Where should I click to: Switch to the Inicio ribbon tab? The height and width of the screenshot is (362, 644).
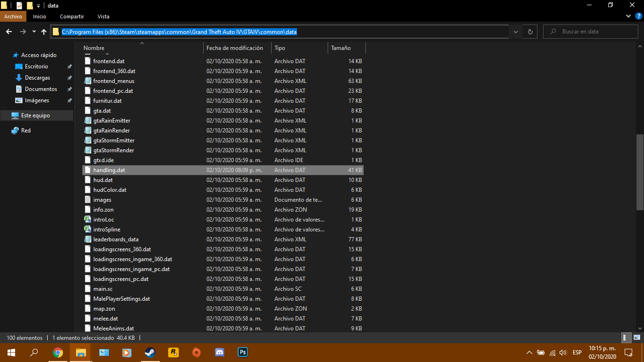[x=40, y=16]
